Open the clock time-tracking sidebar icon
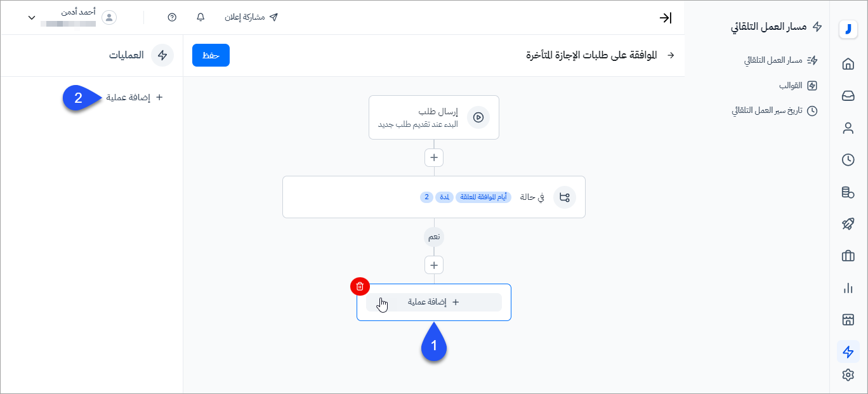The height and width of the screenshot is (394, 868). point(848,160)
